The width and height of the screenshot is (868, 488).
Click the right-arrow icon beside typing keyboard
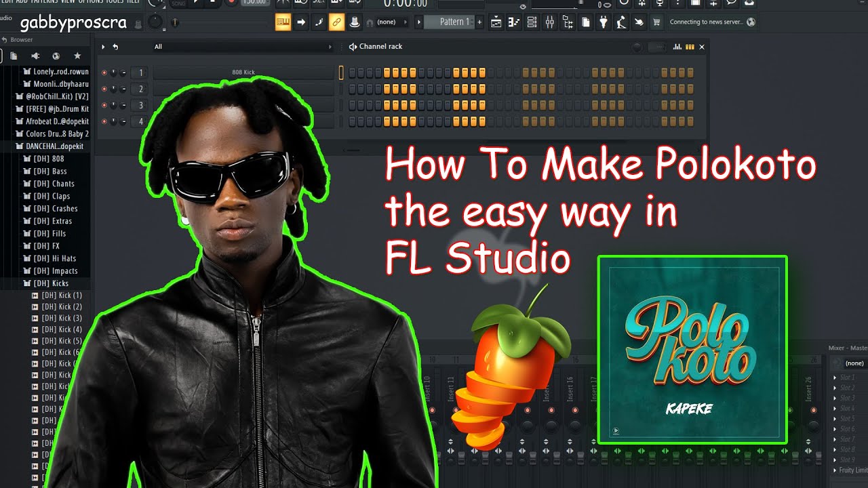coord(301,22)
